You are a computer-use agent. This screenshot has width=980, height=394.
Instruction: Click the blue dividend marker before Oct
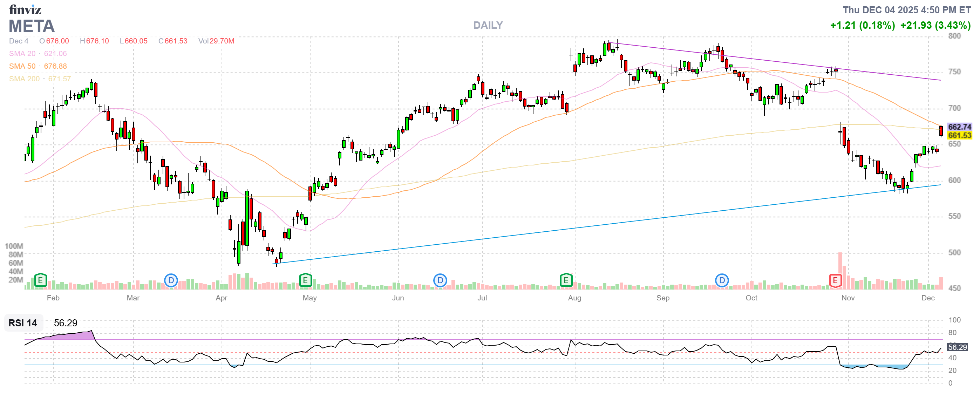tap(722, 281)
